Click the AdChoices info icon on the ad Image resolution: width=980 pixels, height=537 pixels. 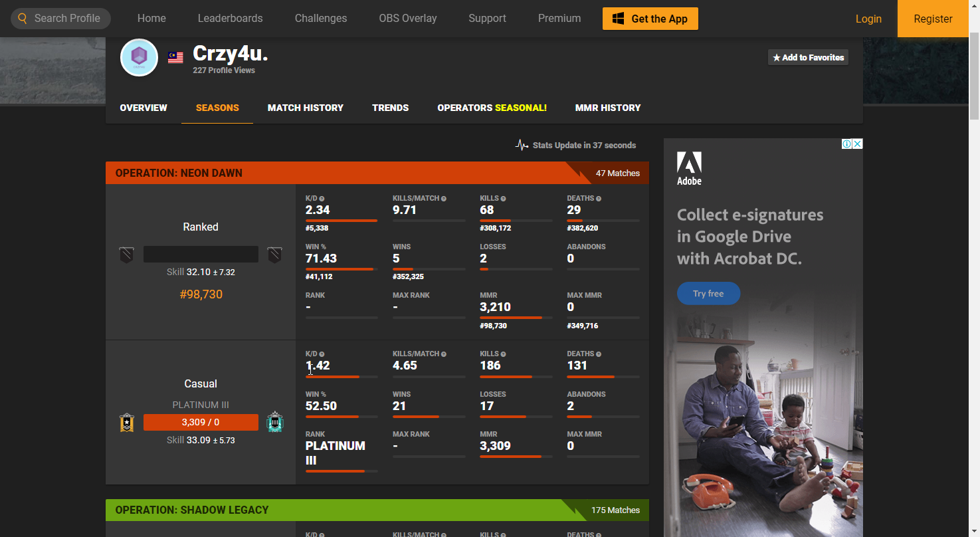point(847,144)
